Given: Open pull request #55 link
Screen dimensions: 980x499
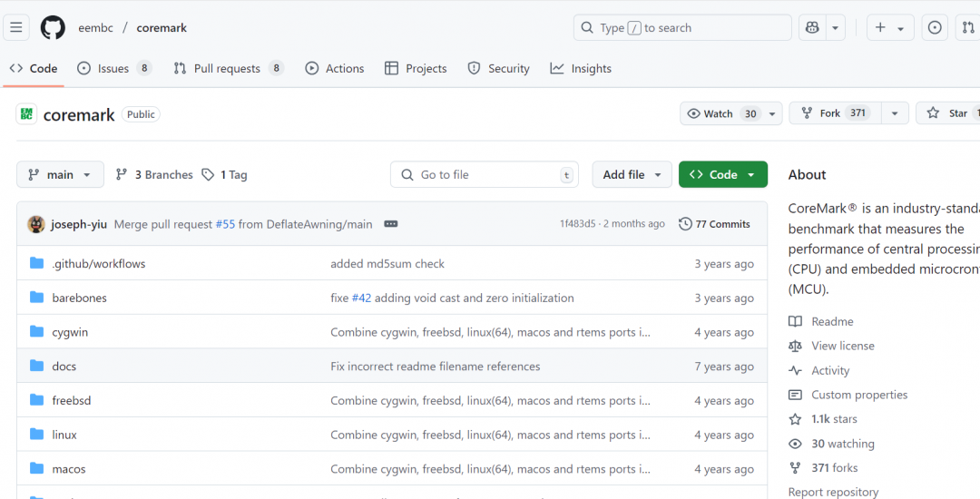Looking at the screenshot, I should [x=225, y=224].
